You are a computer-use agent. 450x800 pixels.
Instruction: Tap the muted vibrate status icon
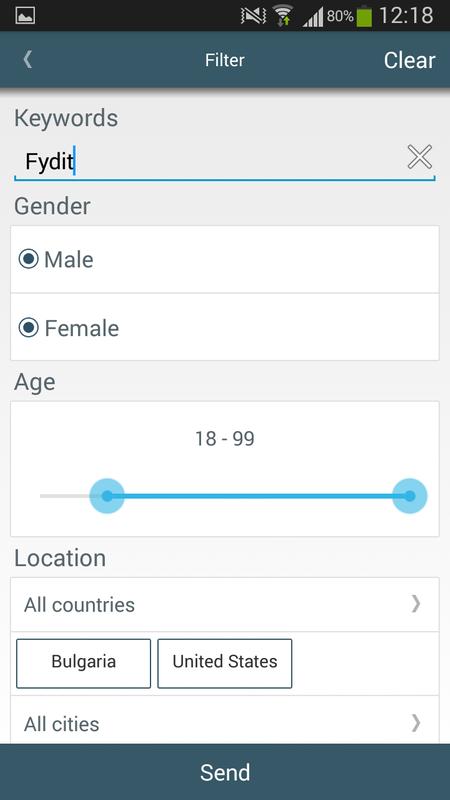254,16
